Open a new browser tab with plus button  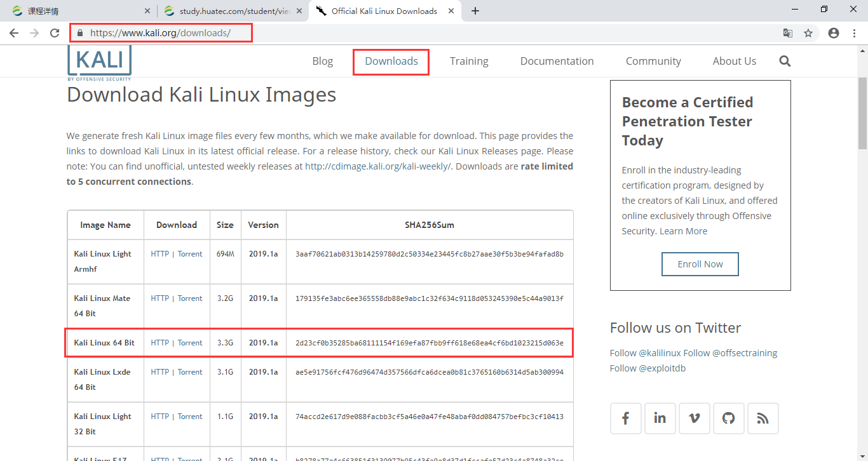[475, 10]
